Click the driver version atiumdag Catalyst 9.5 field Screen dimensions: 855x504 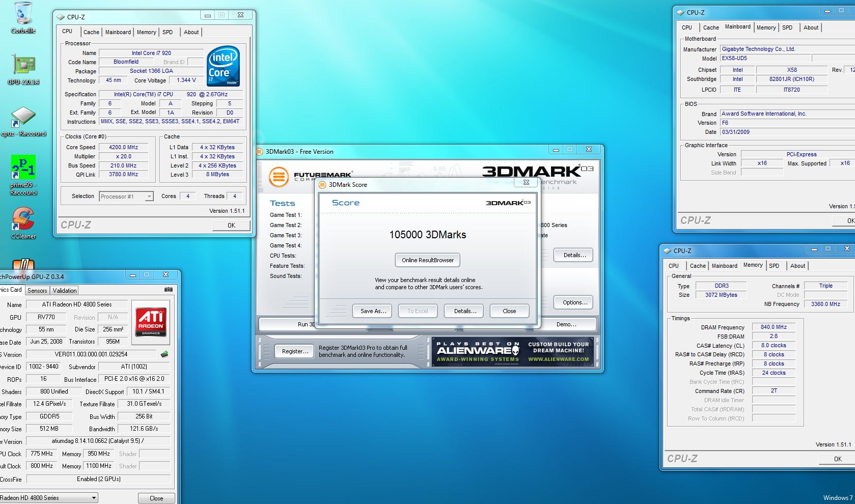98,441
